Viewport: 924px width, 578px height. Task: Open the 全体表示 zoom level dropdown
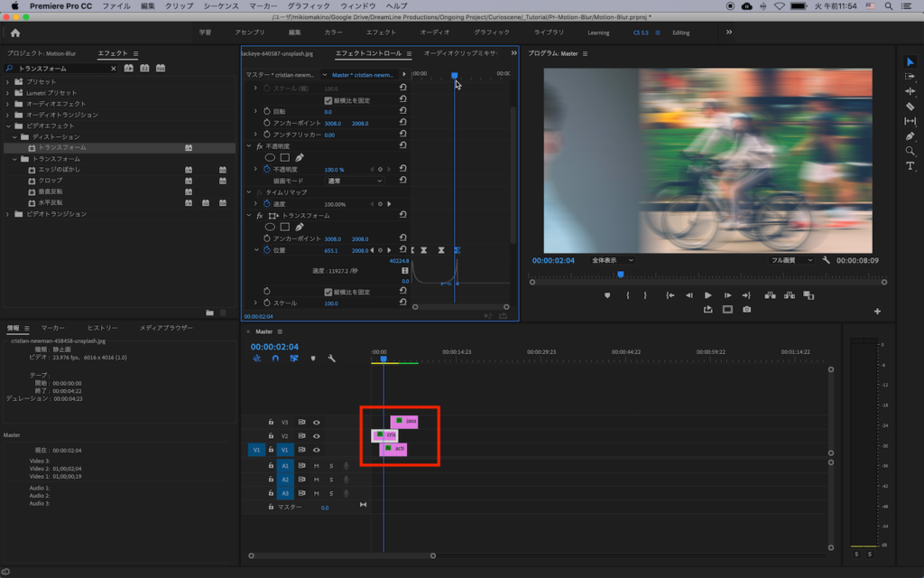(613, 260)
